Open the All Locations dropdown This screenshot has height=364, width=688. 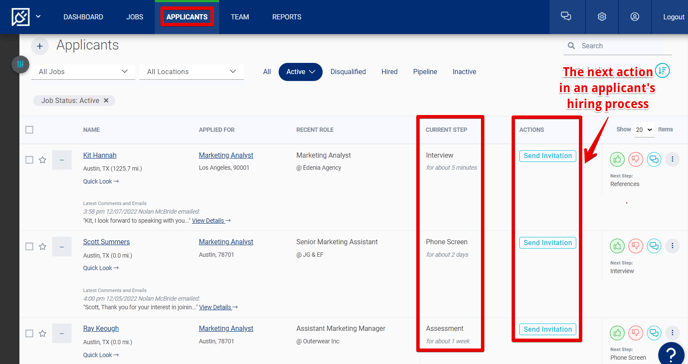[x=191, y=71]
